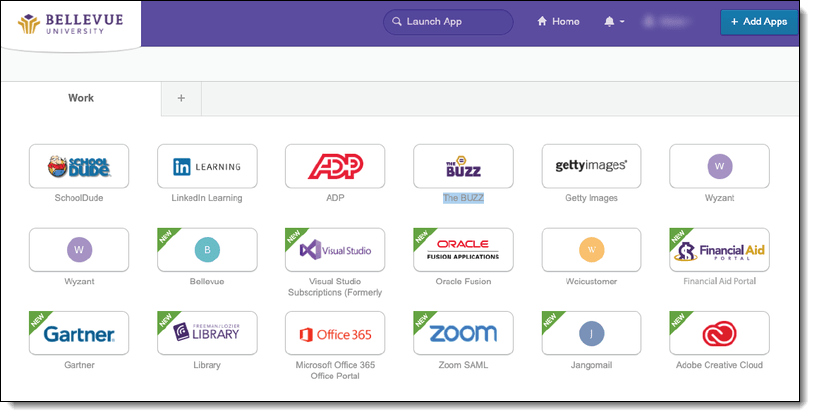The image size is (815, 417).
Task: Click the "Oracle Fusion" label text
Action: 463,281
